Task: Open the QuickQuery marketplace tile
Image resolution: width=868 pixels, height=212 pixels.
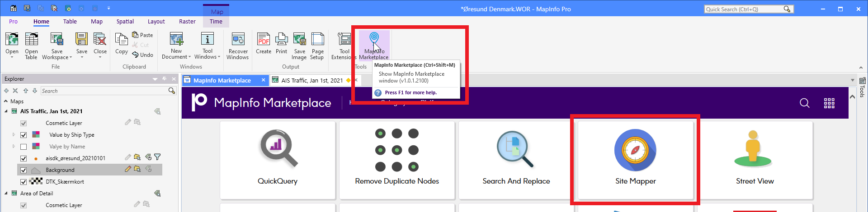Action: 278,160
